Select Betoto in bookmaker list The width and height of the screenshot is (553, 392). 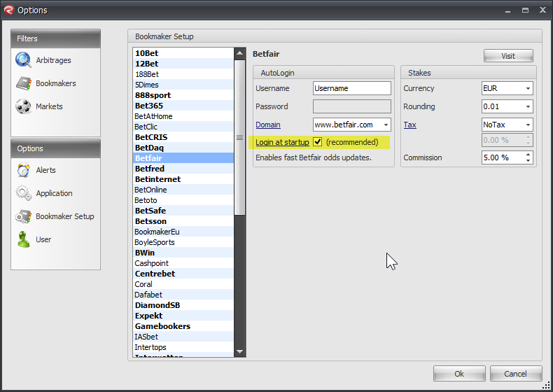tap(183, 200)
